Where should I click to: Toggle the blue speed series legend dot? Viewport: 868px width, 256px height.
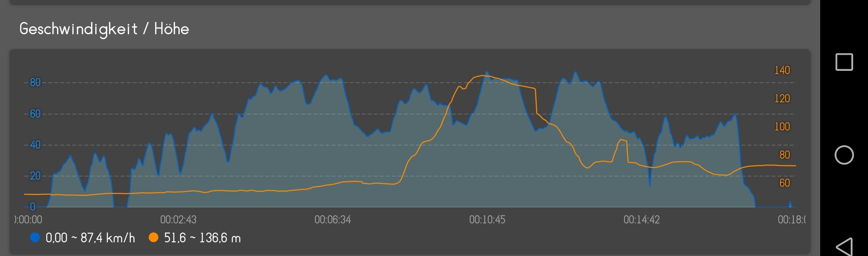click(35, 238)
